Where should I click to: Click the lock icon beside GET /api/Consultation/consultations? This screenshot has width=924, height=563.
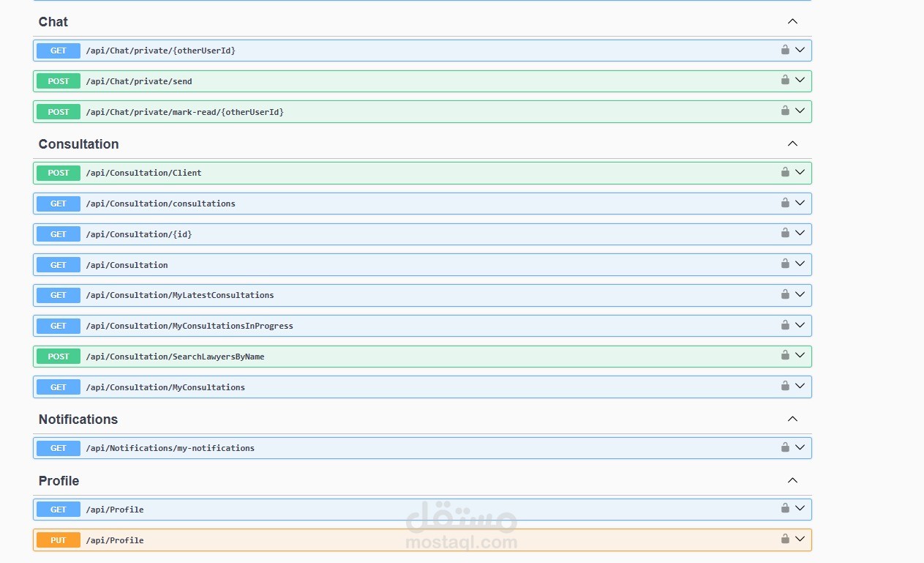pyautogui.click(x=784, y=203)
